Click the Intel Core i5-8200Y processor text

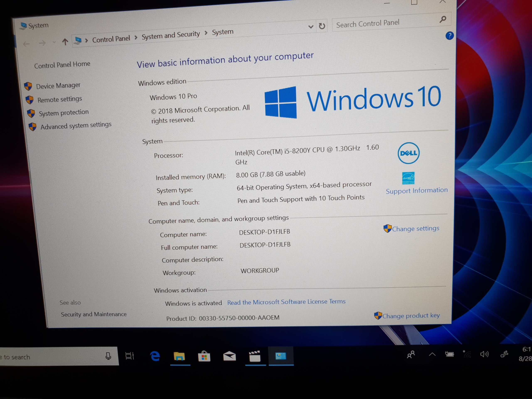tap(307, 155)
